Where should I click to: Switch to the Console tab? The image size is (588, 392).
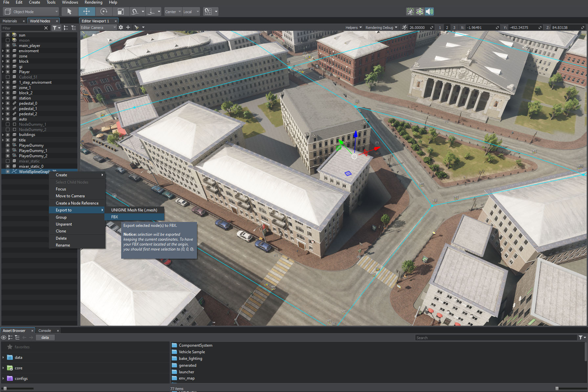coord(45,331)
